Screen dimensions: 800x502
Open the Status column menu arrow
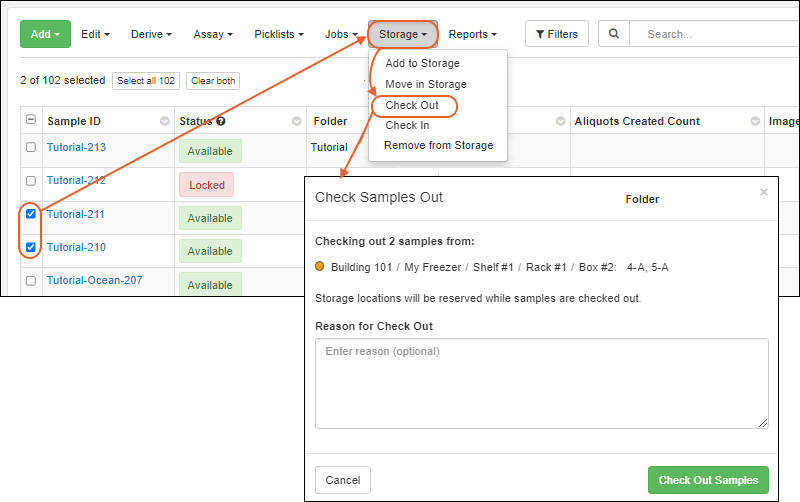coord(297,121)
